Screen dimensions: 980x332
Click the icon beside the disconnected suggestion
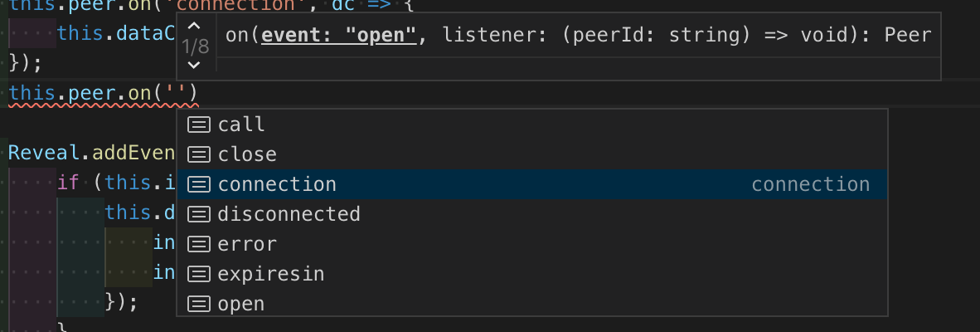click(199, 214)
